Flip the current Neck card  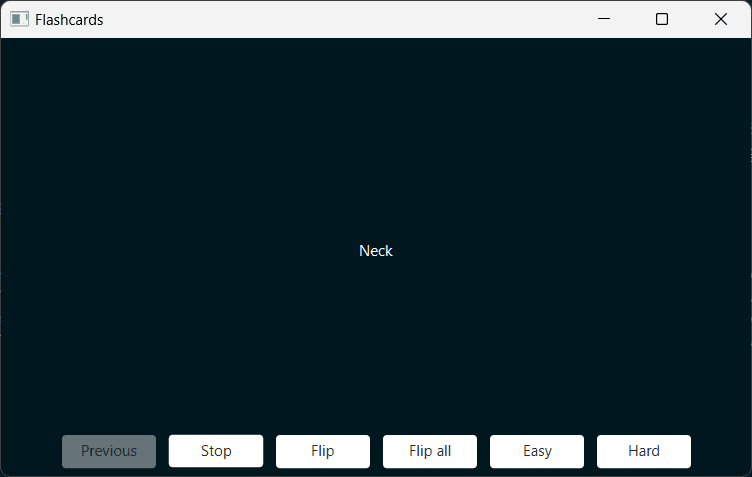tap(323, 451)
